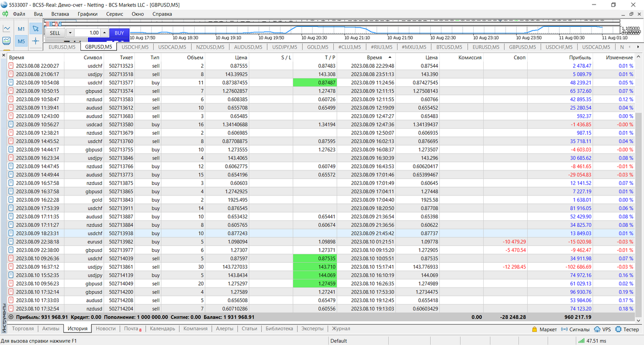Open the Графики menu
The height and width of the screenshot is (345, 644).
[x=87, y=14]
